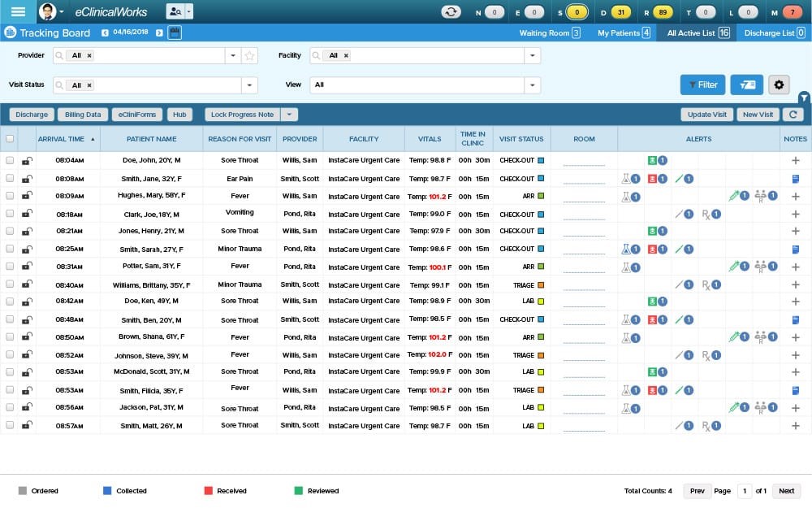Expand the Provider dropdown arrow

point(233,55)
